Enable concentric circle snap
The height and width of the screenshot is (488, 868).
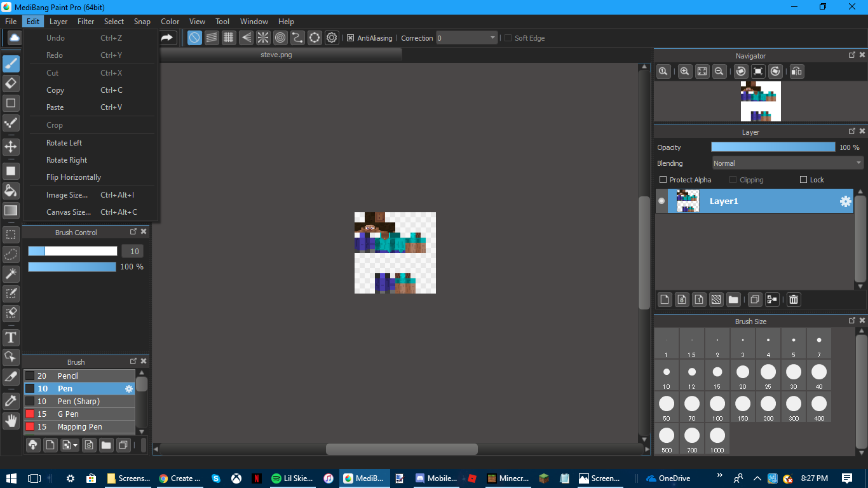click(x=280, y=38)
